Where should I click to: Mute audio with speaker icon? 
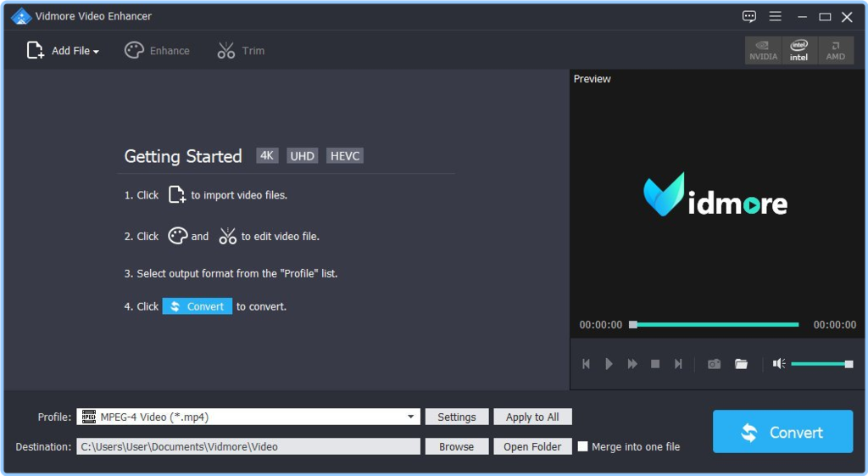(779, 363)
